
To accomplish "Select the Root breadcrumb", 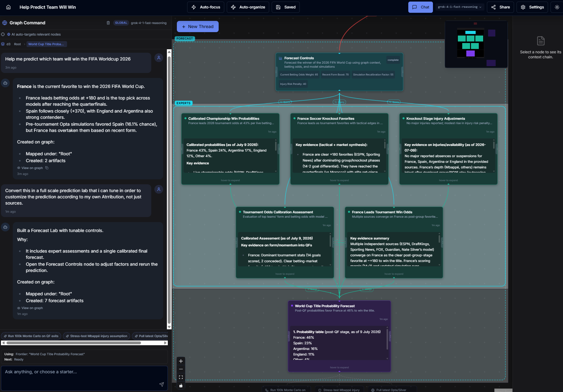I will click(17, 44).
